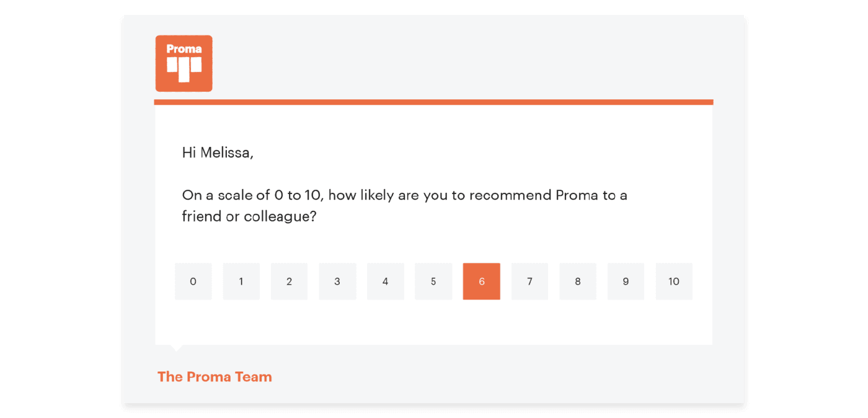Click the speech bubble tail below the card
Viewport: 868px width, 418px height.
click(177, 347)
